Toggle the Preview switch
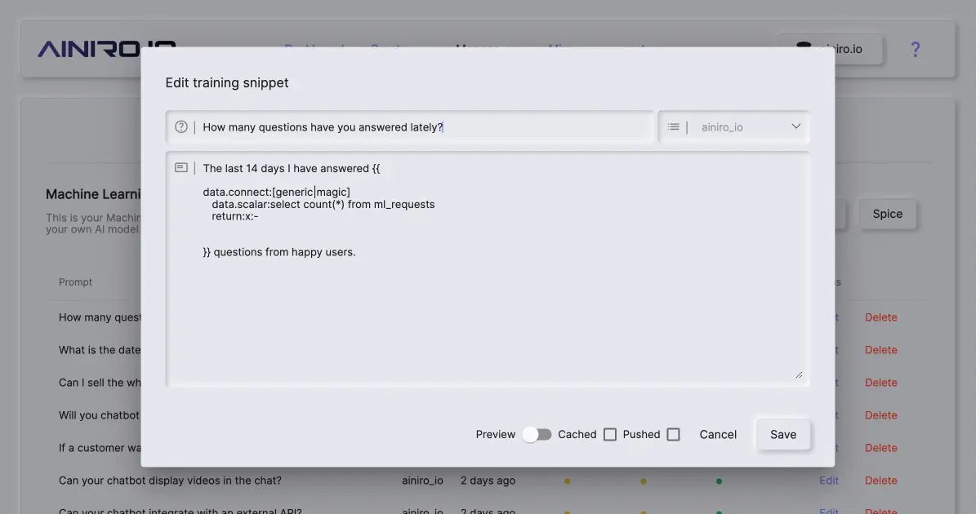The width and height of the screenshot is (980, 514). point(537,435)
